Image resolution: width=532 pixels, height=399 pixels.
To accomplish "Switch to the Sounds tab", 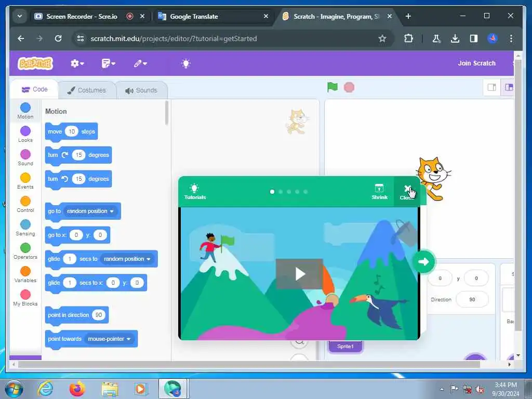I will tap(141, 90).
